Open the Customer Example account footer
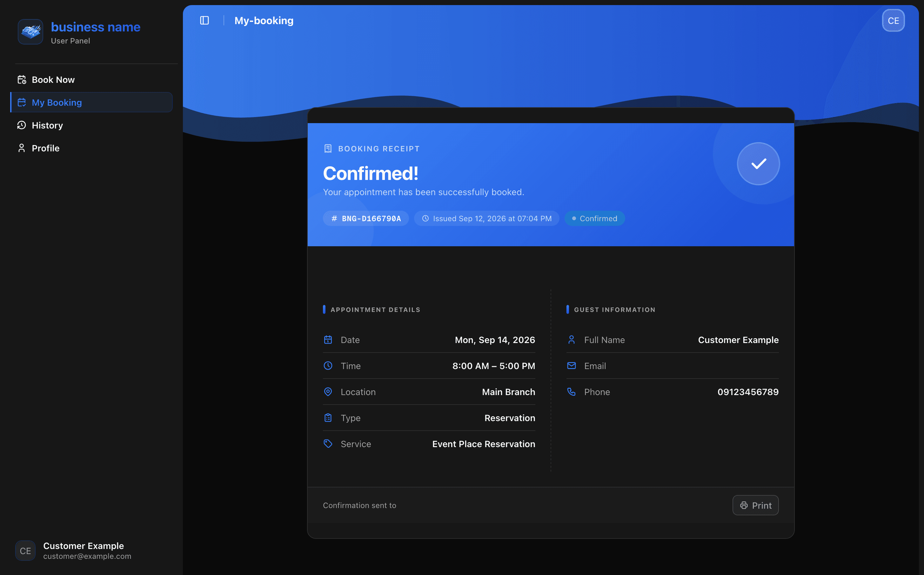 point(91,551)
